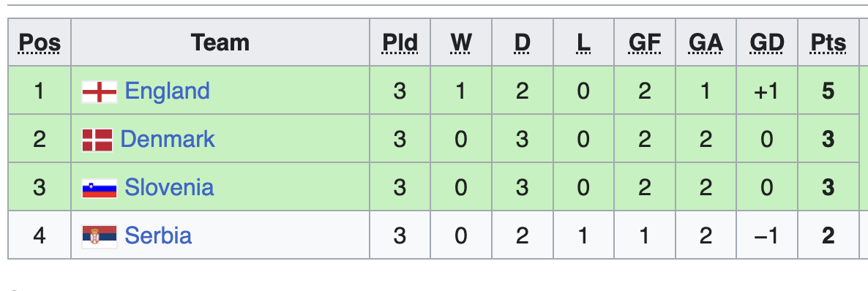Click the W abbreviation header
Screen dimensions: 868x291
(461, 42)
